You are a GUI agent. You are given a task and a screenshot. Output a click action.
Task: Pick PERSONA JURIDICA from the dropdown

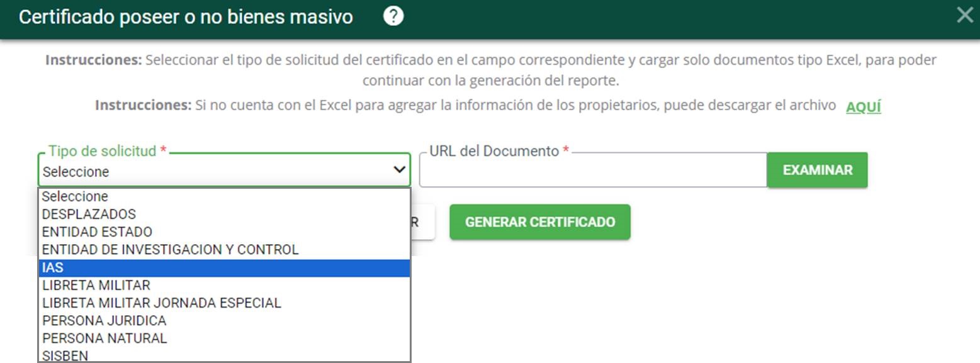pyautogui.click(x=104, y=321)
